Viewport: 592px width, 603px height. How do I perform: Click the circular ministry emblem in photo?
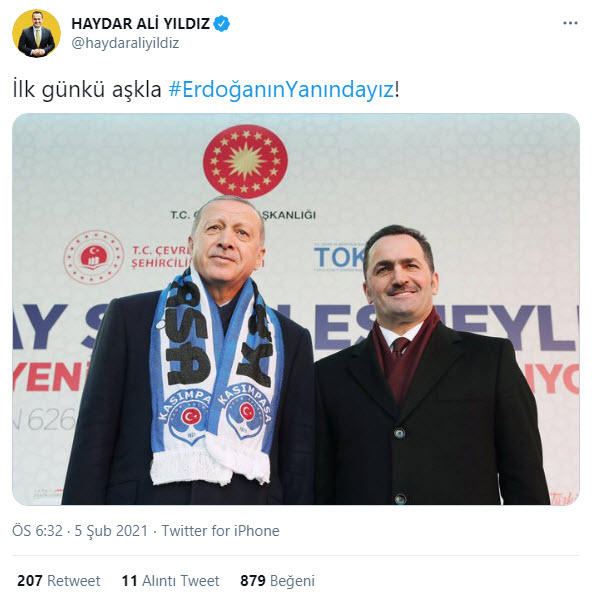pos(93,257)
